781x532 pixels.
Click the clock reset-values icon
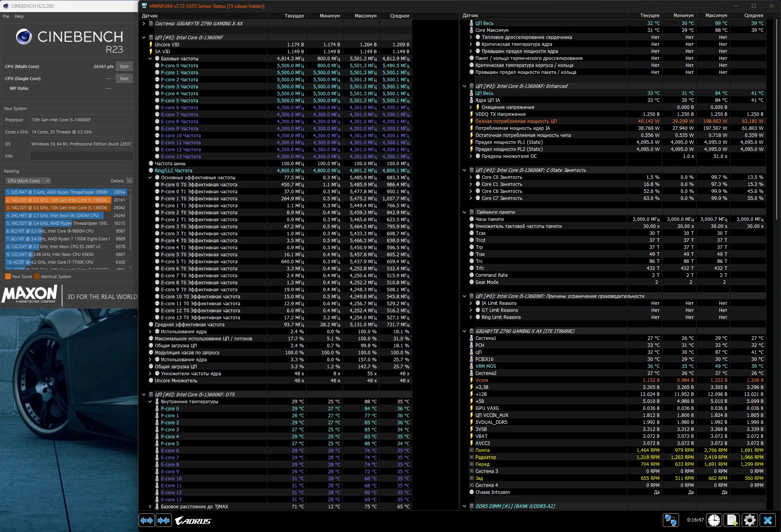(714, 520)
